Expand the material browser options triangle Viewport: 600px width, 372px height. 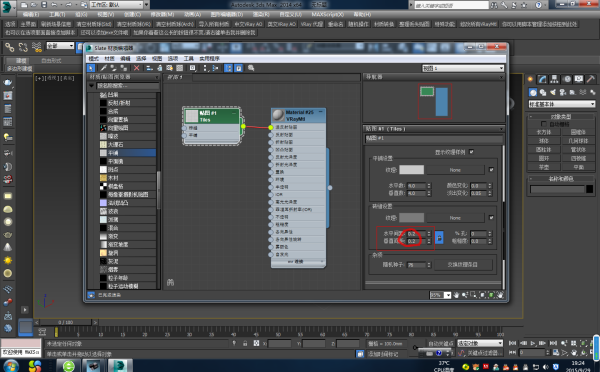92,86
